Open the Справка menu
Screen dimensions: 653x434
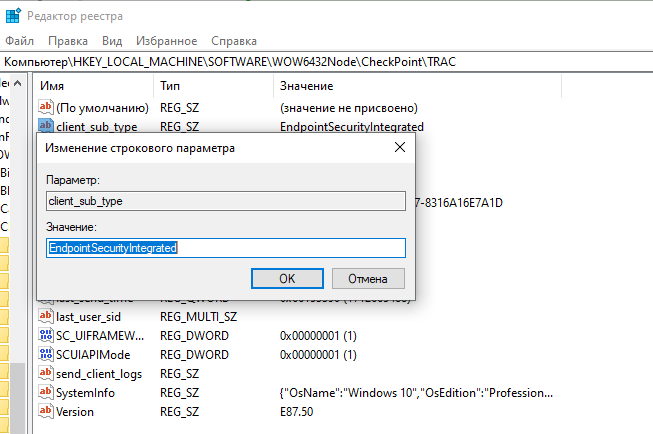tap(234, 41)
